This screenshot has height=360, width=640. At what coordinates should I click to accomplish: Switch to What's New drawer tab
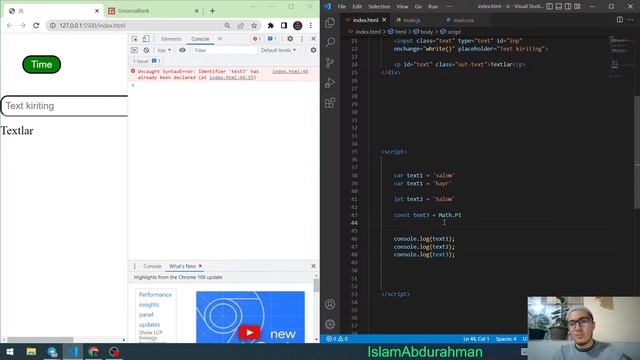pos(182,266)
